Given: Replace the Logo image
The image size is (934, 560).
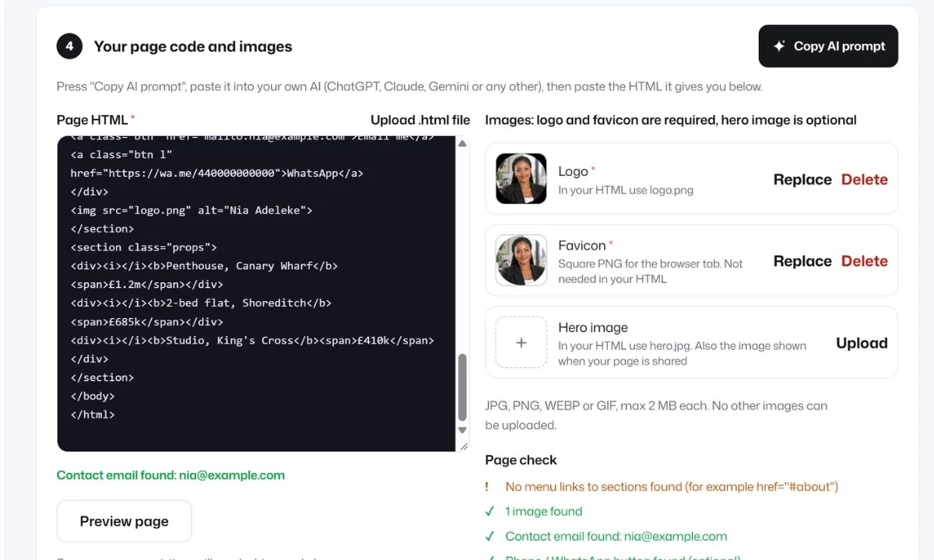Looking at the screenshot, I should point(802,180).
